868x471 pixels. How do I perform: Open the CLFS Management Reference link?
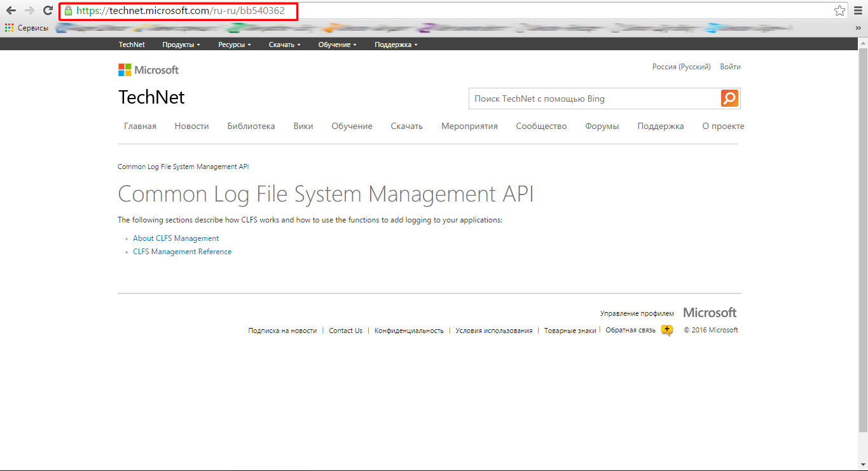click(182, 252)
